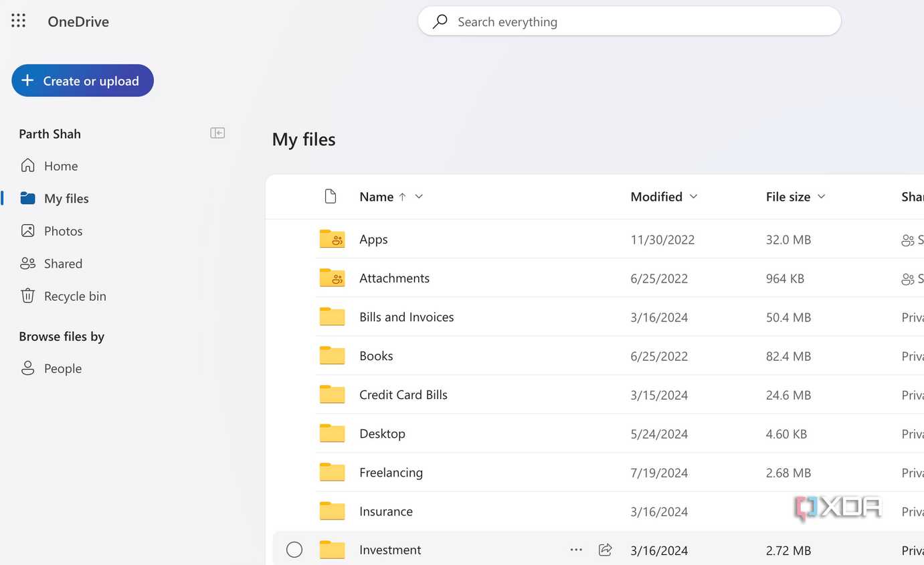This screenshot has height=565, width=924.
Task: Collapse the navigation pane icon
Action: (x=217, y=133)
